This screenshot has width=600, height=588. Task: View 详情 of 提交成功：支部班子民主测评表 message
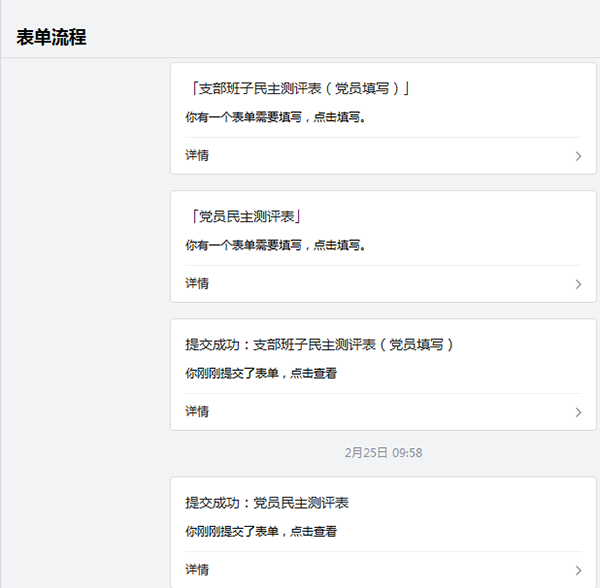(x=197, y=412)
